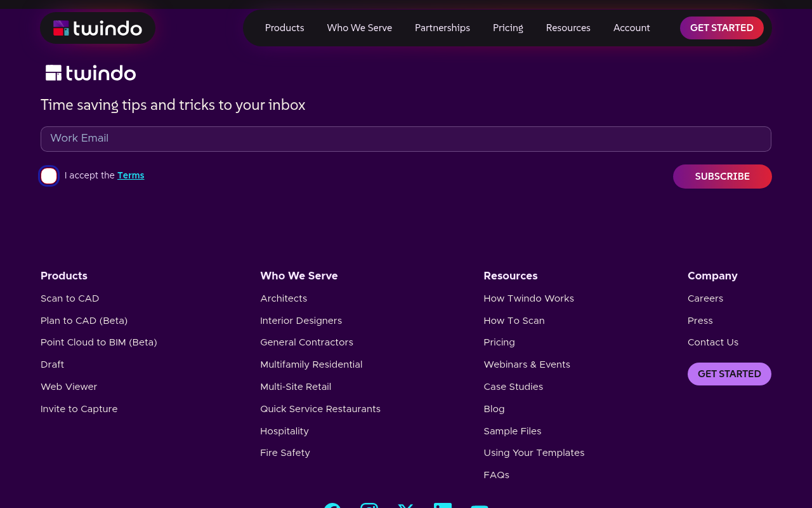
Task: Go to the Draft product link
Action: click(53, 364)
